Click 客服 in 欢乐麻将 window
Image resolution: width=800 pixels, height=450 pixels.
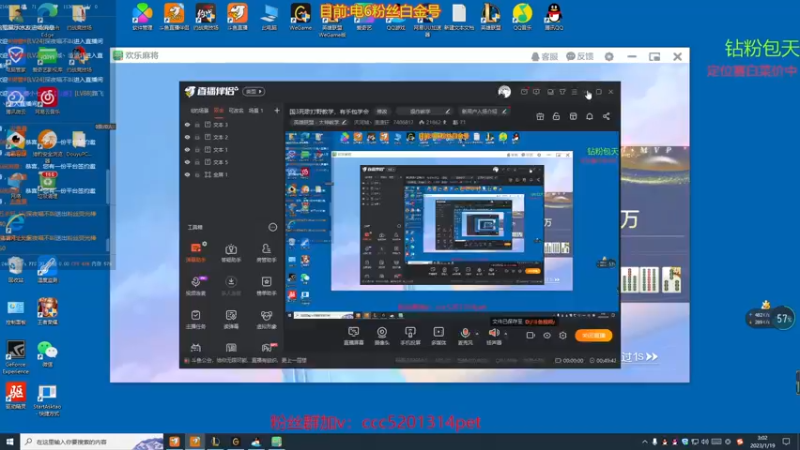click(x=544, y=57)
